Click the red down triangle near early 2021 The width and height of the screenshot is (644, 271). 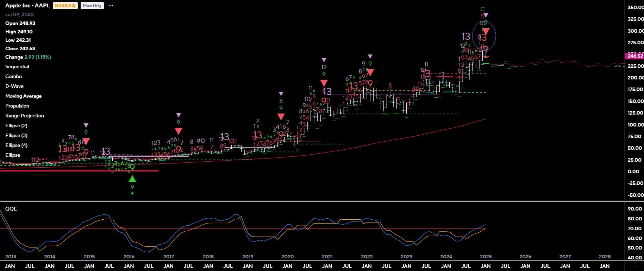coord(324,83)
